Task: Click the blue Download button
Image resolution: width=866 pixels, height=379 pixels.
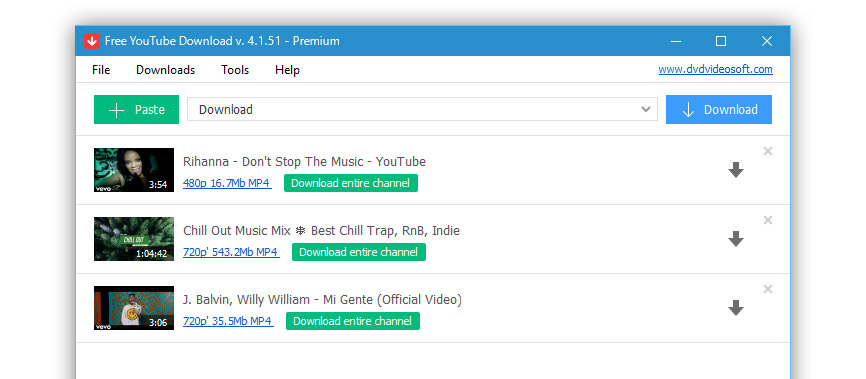Action: (x=719, y=109)
